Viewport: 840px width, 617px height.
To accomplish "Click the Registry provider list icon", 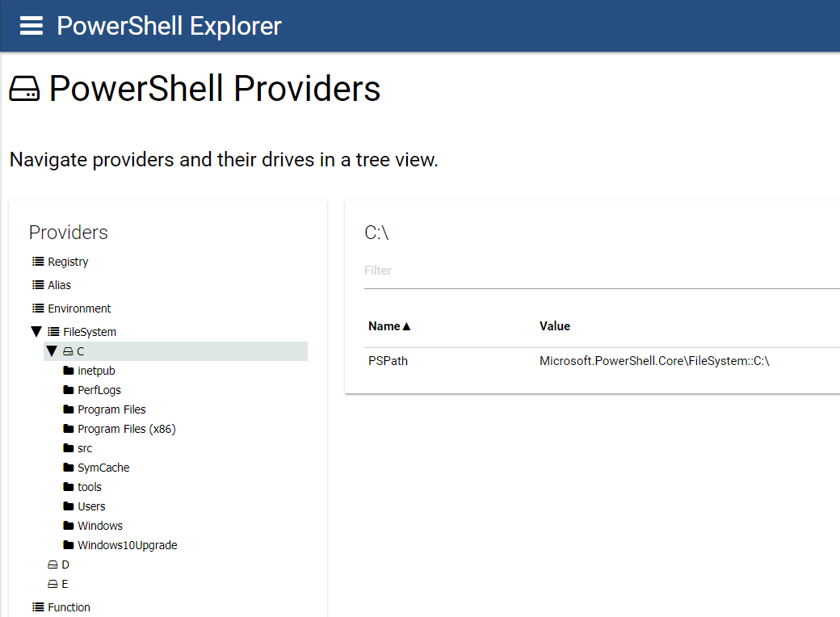I will point(38,262).
